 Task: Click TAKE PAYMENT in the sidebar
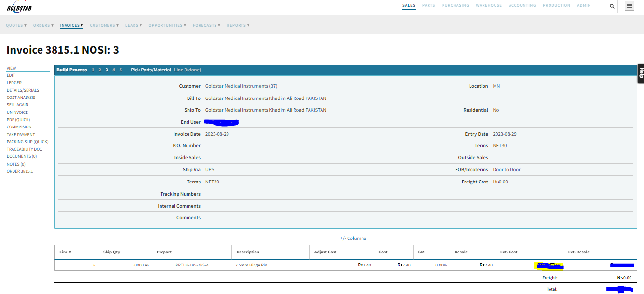pos(21,135)
